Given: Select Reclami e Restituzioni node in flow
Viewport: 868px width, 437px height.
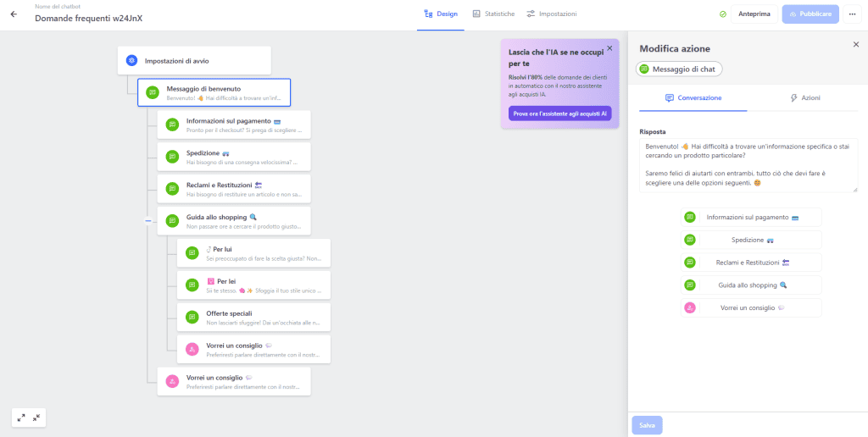Looking at the screenshot, I should pyautogui.click(x=234, y=189).
